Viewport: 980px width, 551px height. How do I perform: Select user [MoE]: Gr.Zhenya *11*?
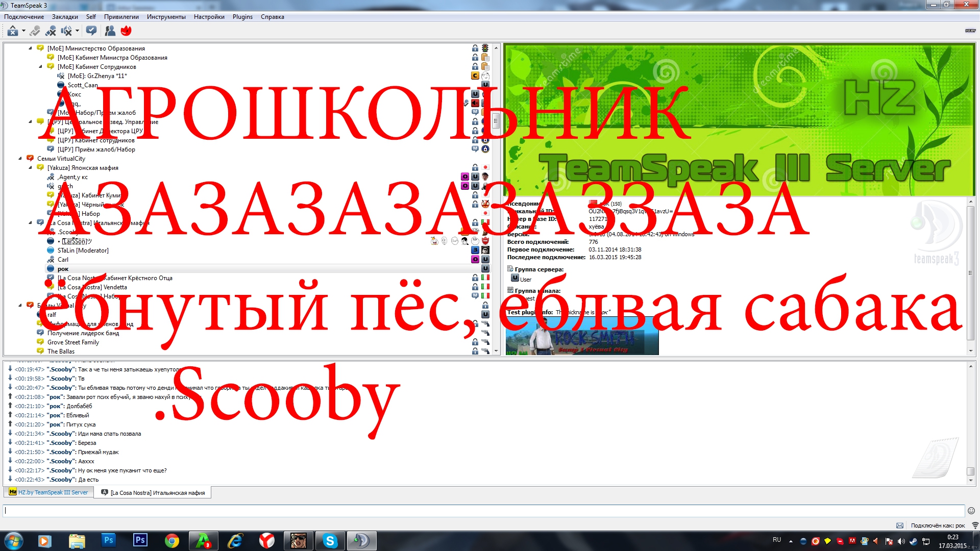97,76
